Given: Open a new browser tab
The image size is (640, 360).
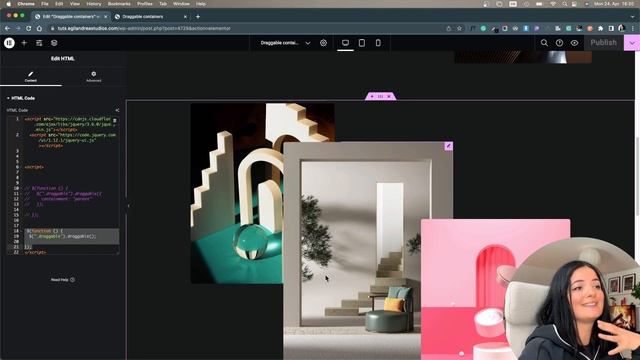Looking at the screenshot, I should pyautogui.click(x=198, y=17).
